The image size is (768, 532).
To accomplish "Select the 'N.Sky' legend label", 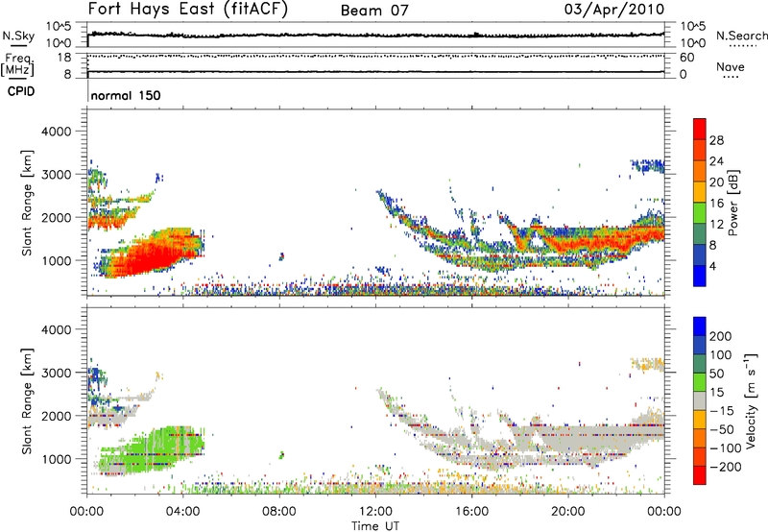I will [18, 36].
